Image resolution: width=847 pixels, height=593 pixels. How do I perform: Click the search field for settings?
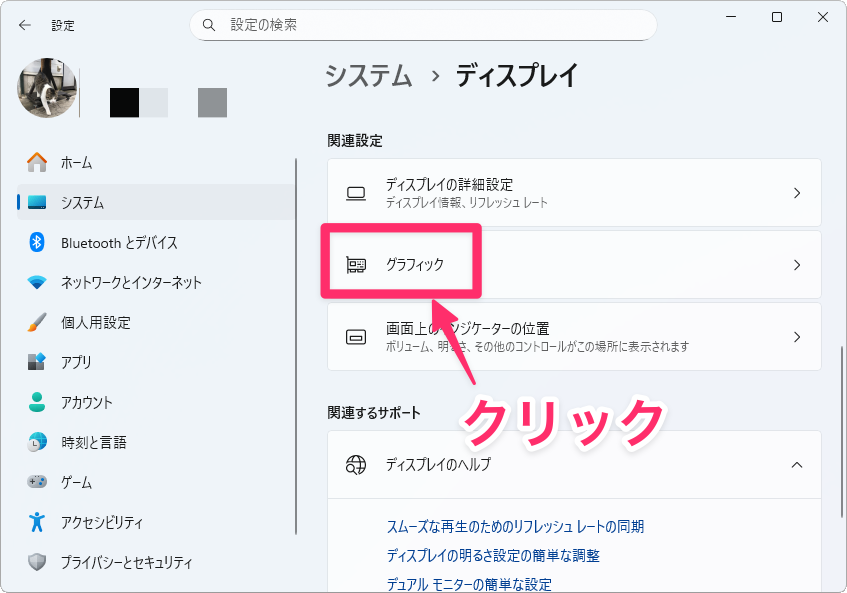(423, 24)
